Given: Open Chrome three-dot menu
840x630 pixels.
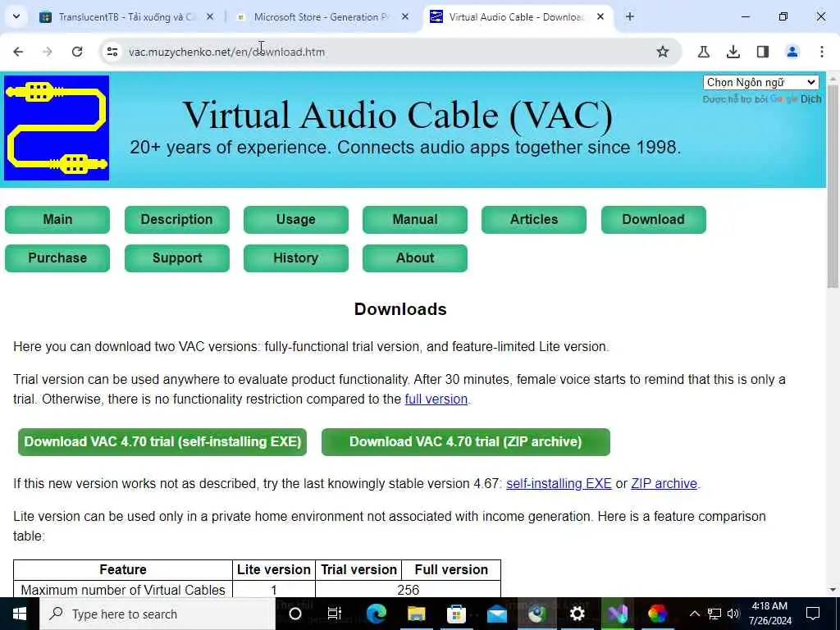Looking at the screenshot, I should pos(822,52).
